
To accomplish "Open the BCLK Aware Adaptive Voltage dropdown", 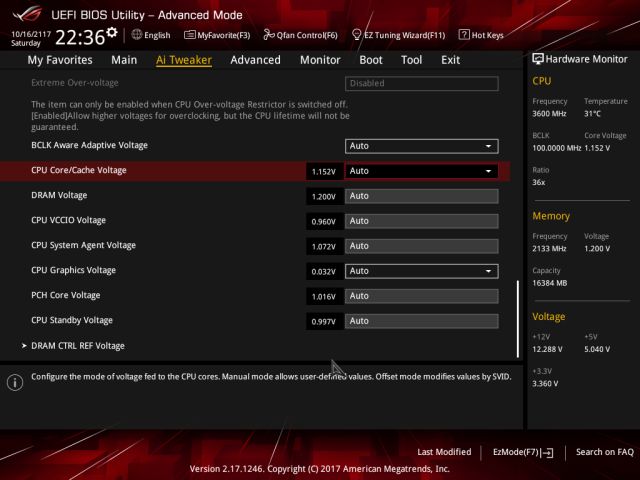I will pos(422,146).
